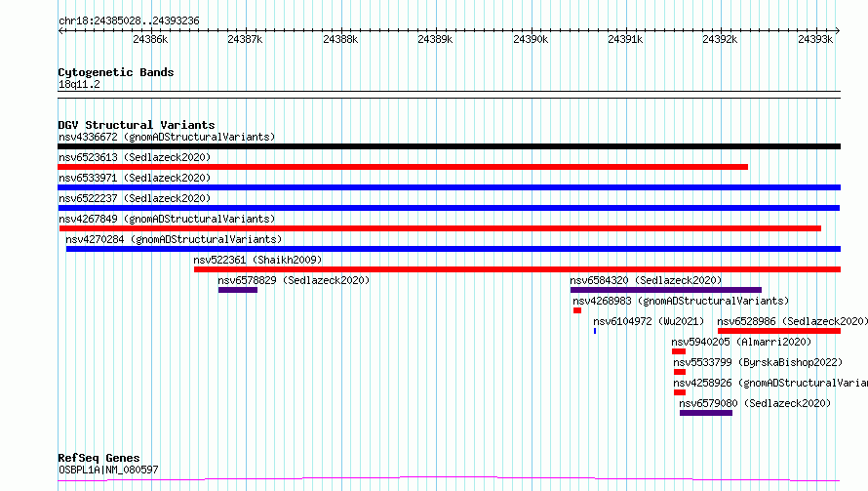Open the nsv4267849 (gnomADStructuralVariants) label
Screen dimensions: 868x491
tap(167, 219)
